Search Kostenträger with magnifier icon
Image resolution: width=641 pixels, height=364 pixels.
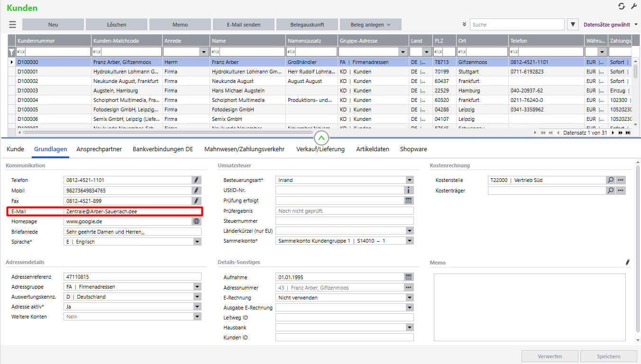click(611, 191)
